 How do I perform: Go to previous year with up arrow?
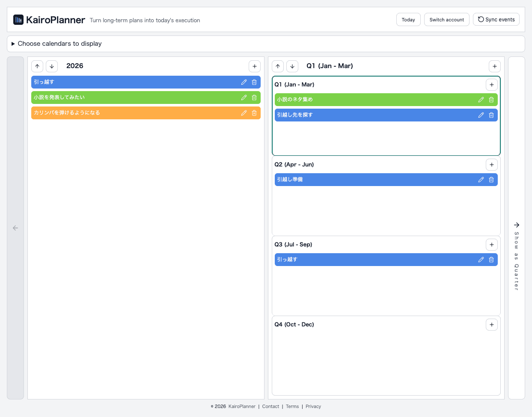37,66
